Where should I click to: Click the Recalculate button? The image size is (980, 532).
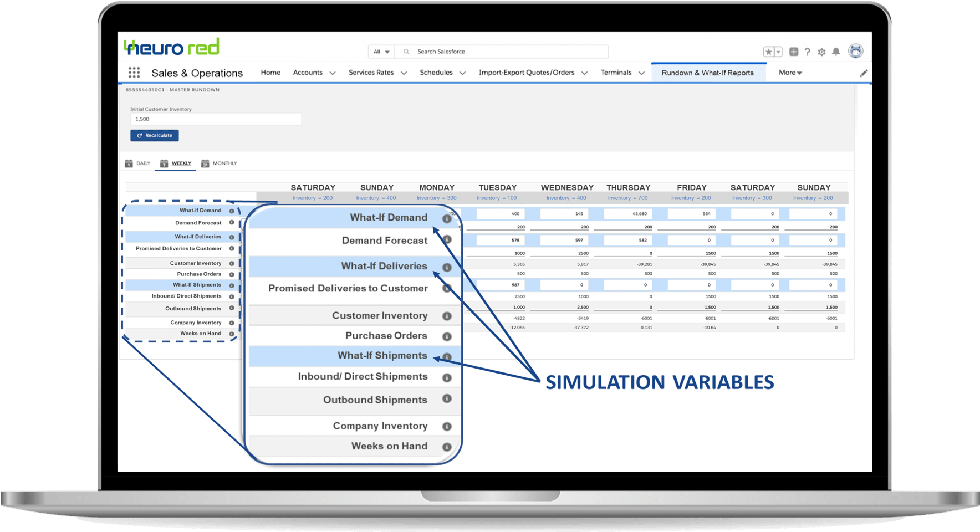(x=155, y=135)
